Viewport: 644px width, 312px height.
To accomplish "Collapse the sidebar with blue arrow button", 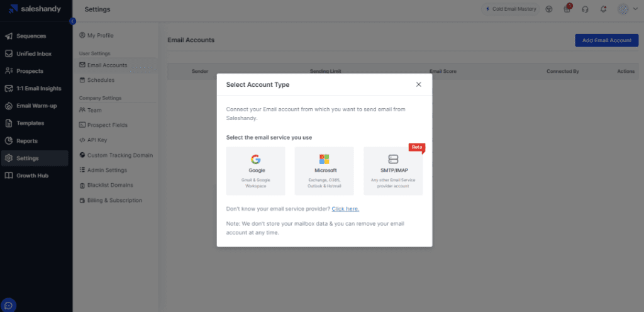I will pyautogui.click(x=73, y=21).
